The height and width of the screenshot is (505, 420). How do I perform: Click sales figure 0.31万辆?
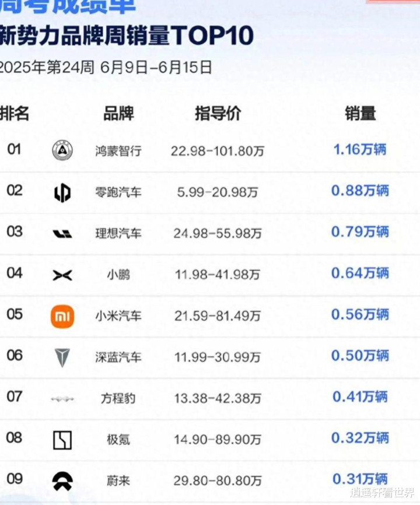click(360, 479)
